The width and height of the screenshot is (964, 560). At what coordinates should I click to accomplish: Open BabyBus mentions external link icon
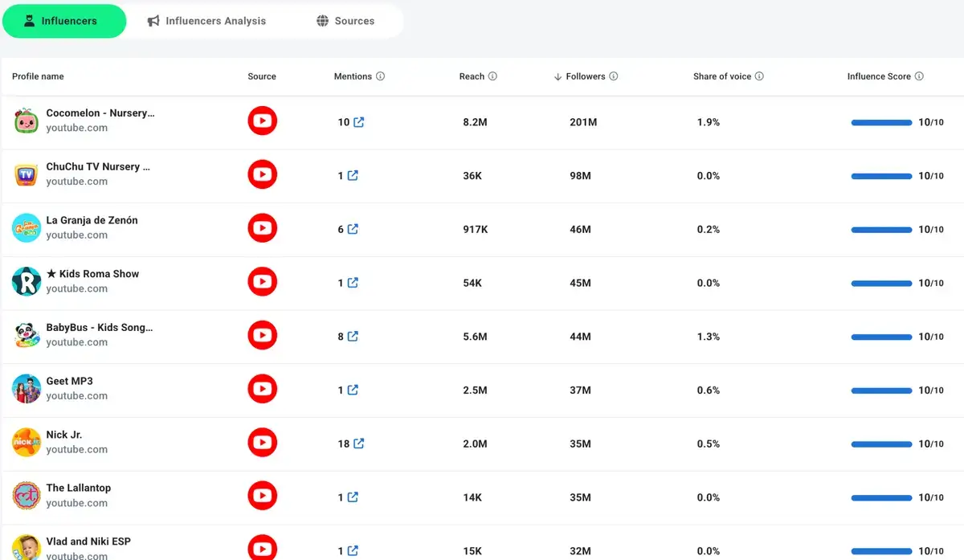[353, 336]
